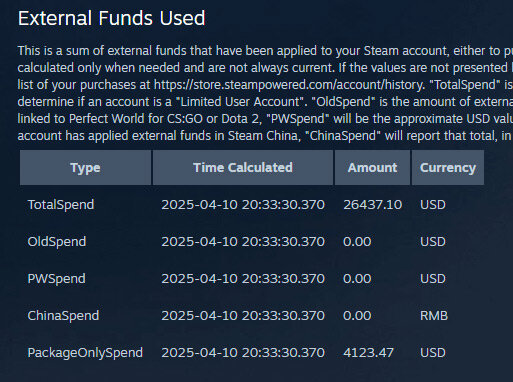Select the PWSpend row label
The width and height of the screenshot is (513, 382).
coord(56,279)
